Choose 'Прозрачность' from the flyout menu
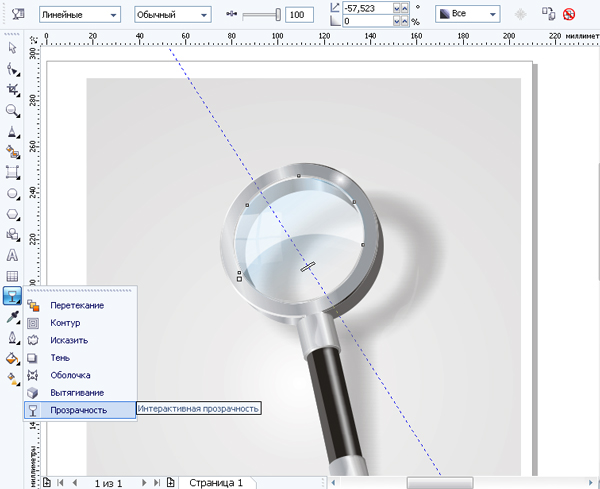 [78, 410]
